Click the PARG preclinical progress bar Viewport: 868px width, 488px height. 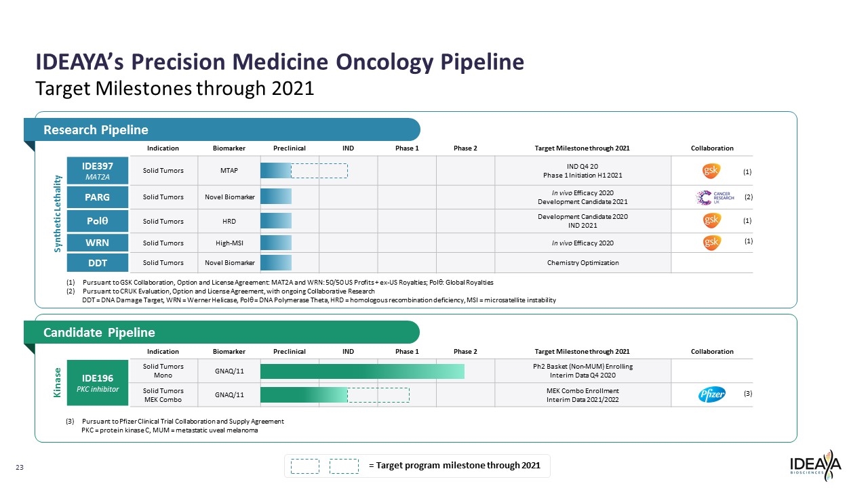pos(276,197)
